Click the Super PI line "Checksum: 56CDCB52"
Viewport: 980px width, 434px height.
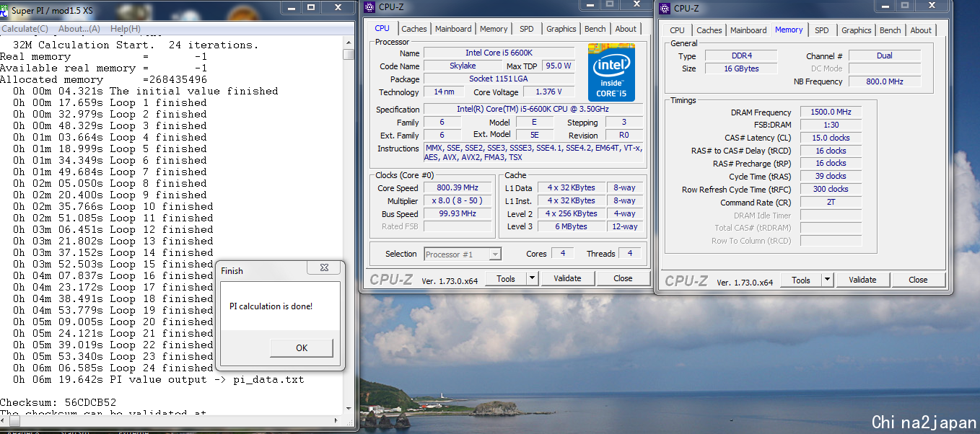[58, 402]
